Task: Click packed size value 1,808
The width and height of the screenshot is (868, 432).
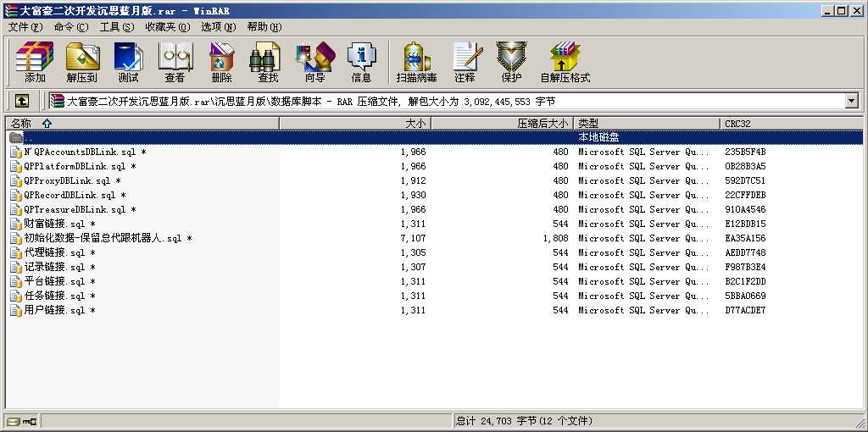Action: [x=555, y=238]
